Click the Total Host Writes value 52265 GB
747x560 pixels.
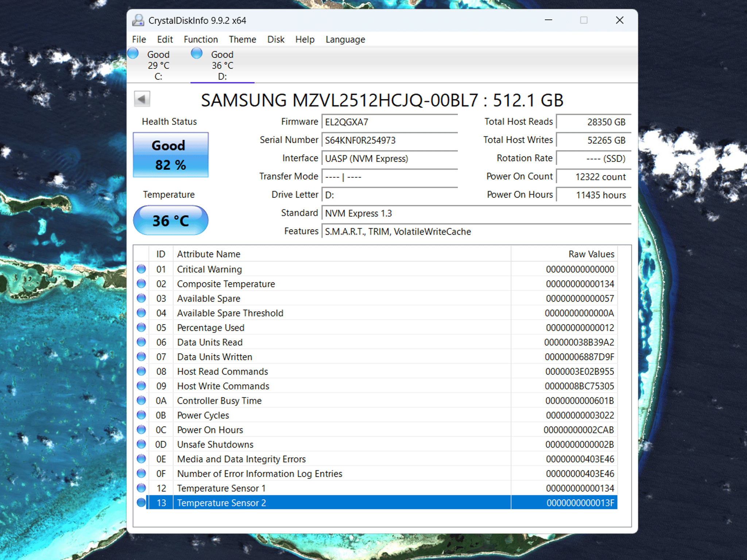pos(594,140)
